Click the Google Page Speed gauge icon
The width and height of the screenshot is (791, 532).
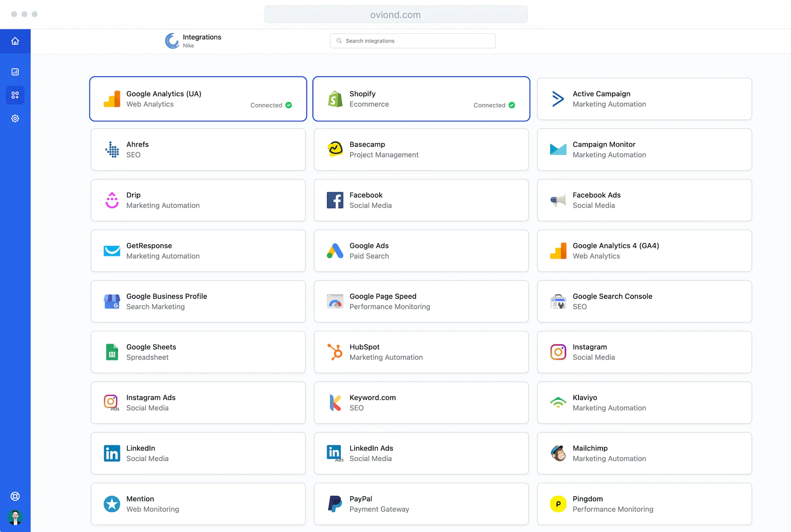point(335,302)
